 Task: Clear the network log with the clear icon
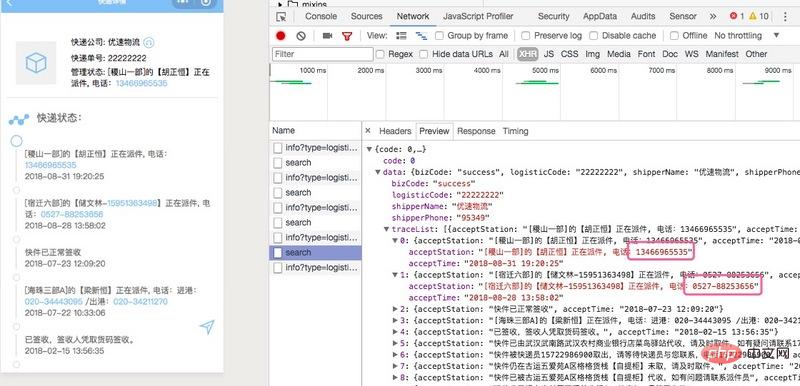coord(301,36)
